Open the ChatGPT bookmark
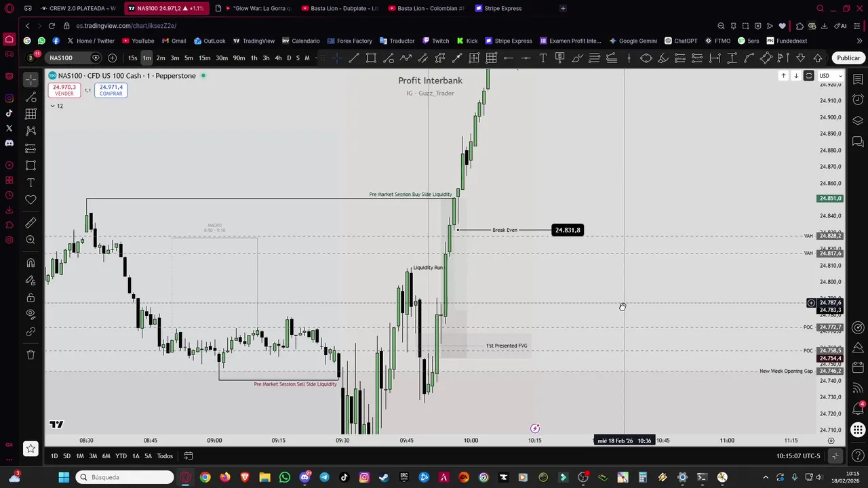The height and width of the screenshot is (488, 868). coord(681,41)
